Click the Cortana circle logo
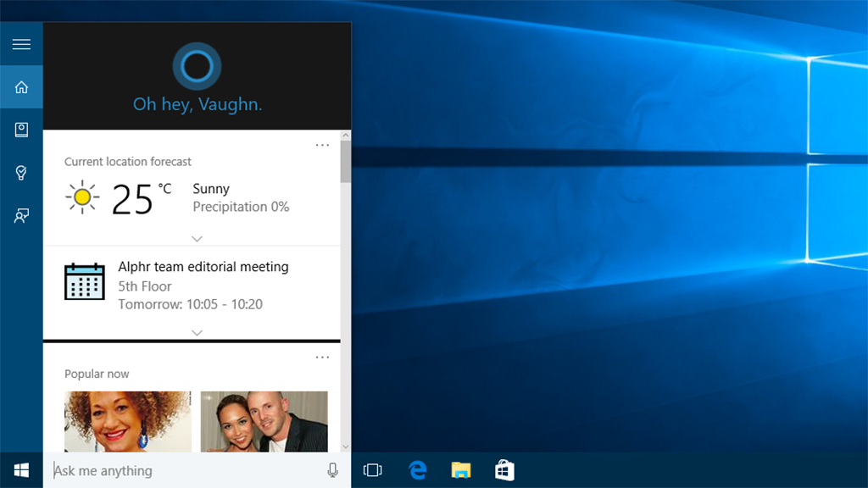The width and height of the screenshot is (868, 488). pos(197,66)
